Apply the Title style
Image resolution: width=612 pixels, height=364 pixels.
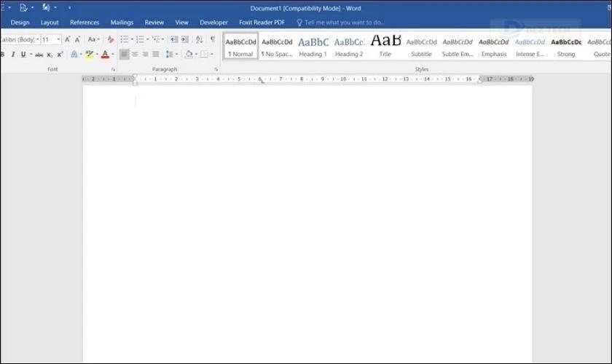click(x=385, y=47)
